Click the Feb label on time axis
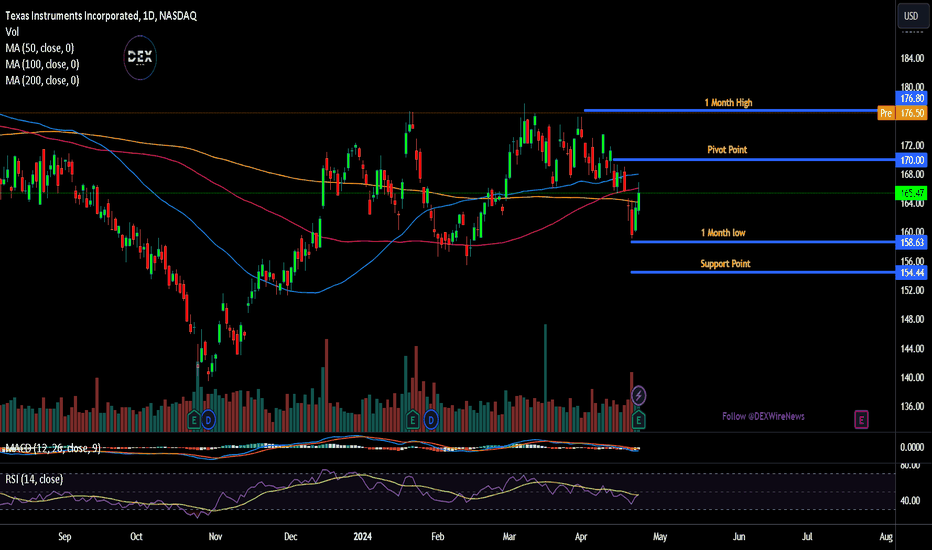This screenshot has width=932, height=550. click(x=437, y=536)
